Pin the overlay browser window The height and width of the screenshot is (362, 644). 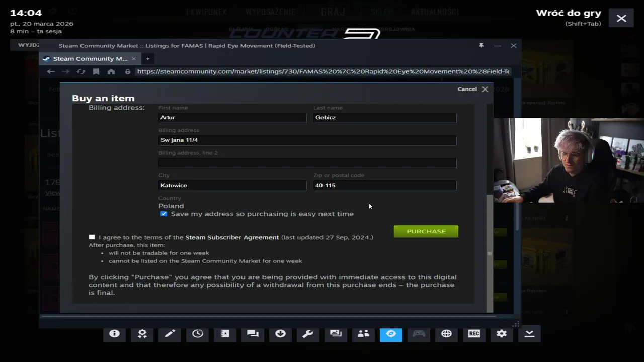point(481,45)
